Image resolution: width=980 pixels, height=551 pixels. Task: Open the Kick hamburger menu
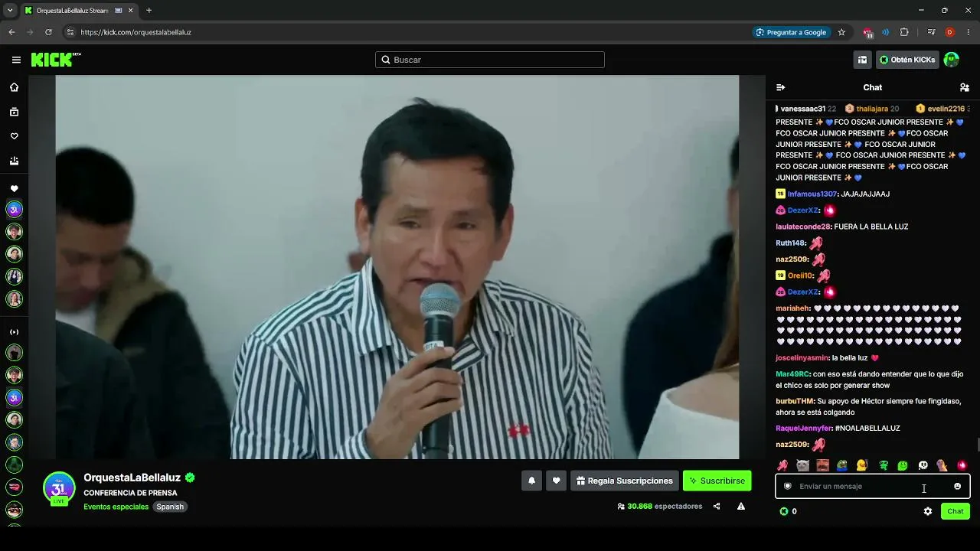(16, 60)
